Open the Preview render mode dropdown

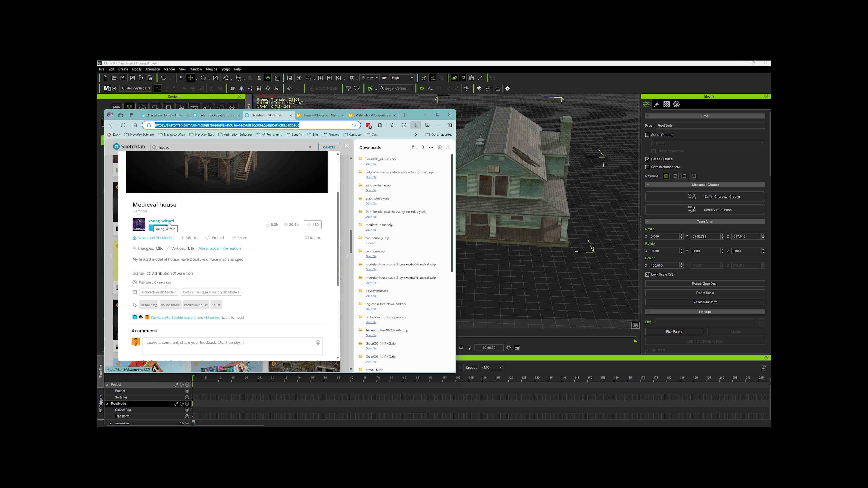369,78
